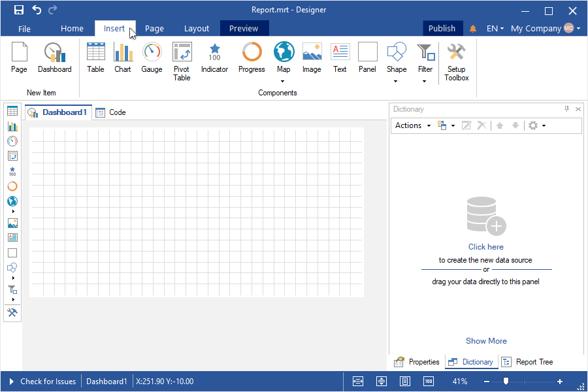Expand the Shape dropdown arrow in ribbon
Image resolution: width=588 pixels, height=392 pixels.
(x=396, y=81)
